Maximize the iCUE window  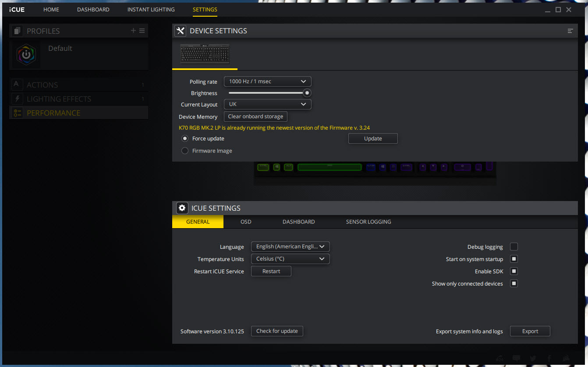tap(558, 10)
